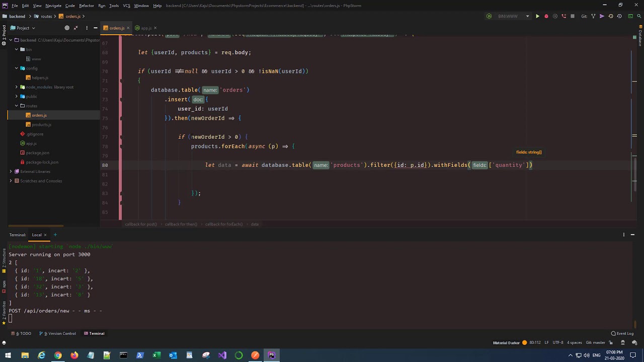
Task: Open the Project view selector dropdown
Action: 23,28
